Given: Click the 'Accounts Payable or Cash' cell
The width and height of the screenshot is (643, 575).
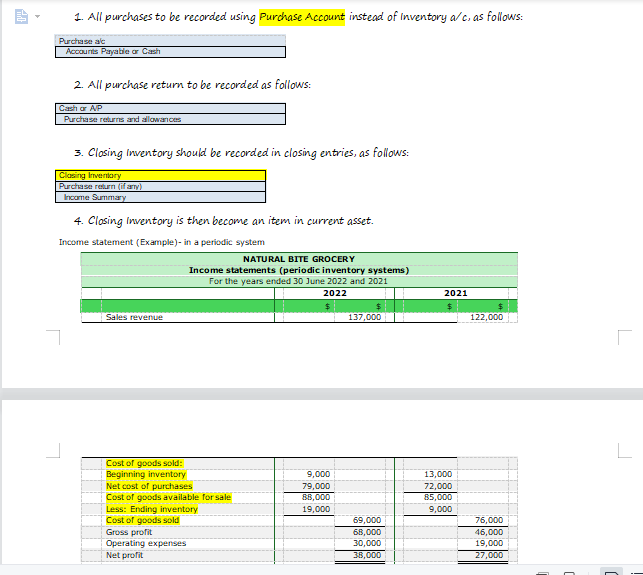Looking at the screenshot, I should (170, 52).
